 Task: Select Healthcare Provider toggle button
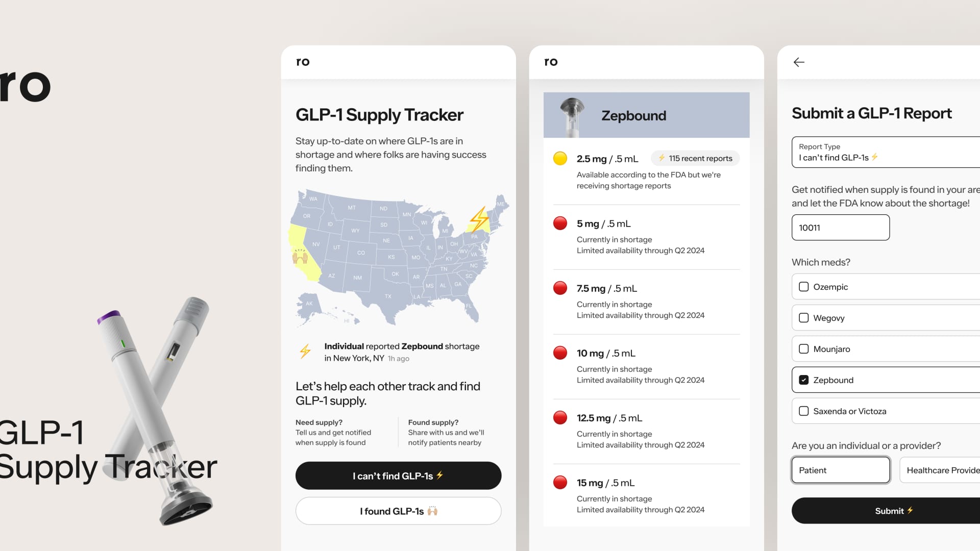[942, 469]
